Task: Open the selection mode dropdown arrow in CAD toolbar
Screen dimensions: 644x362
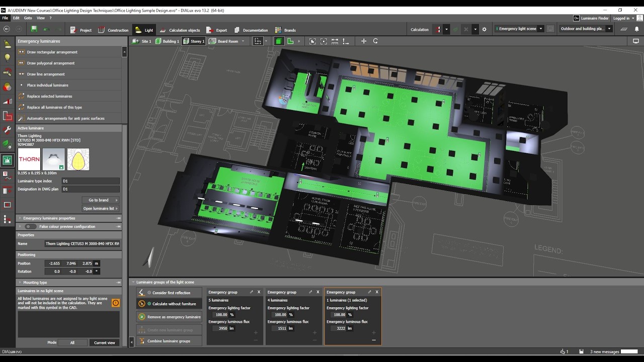Action: pyautogui.click(x=266, y=41)
